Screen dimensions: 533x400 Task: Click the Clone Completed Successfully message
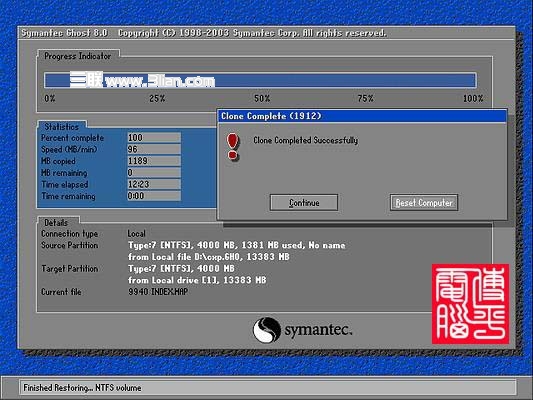point(306,140)
